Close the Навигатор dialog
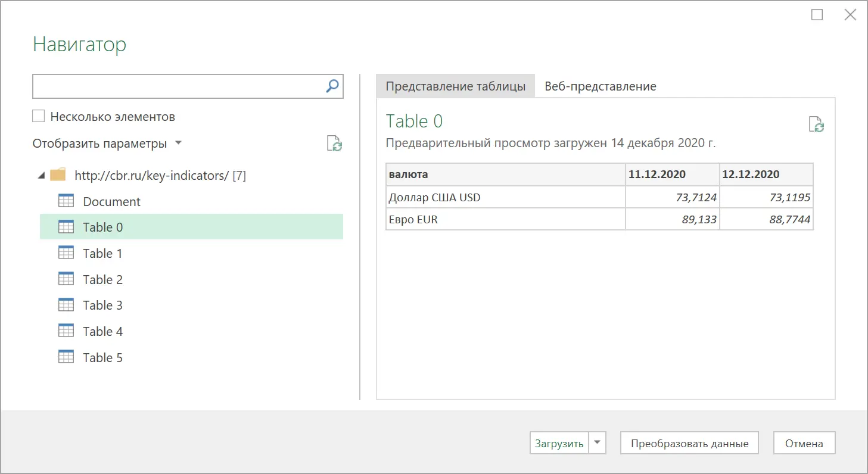Screen dimensions: 868x474 850,15
